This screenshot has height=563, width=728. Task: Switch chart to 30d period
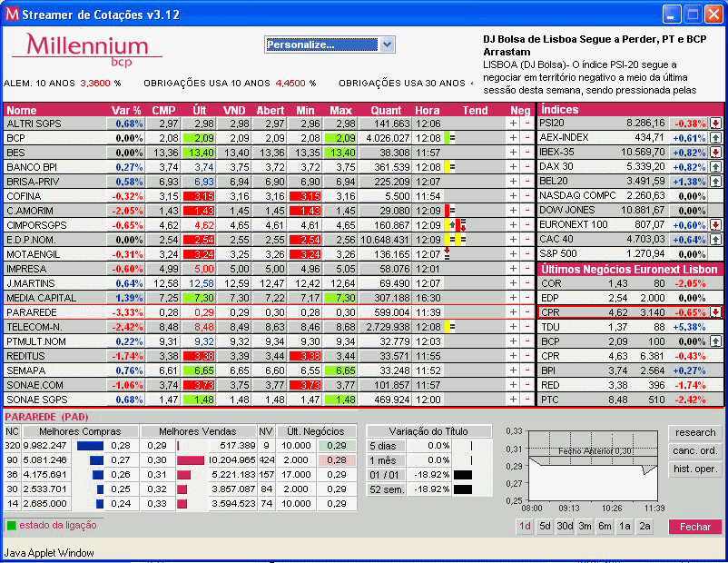pos(565,527)
